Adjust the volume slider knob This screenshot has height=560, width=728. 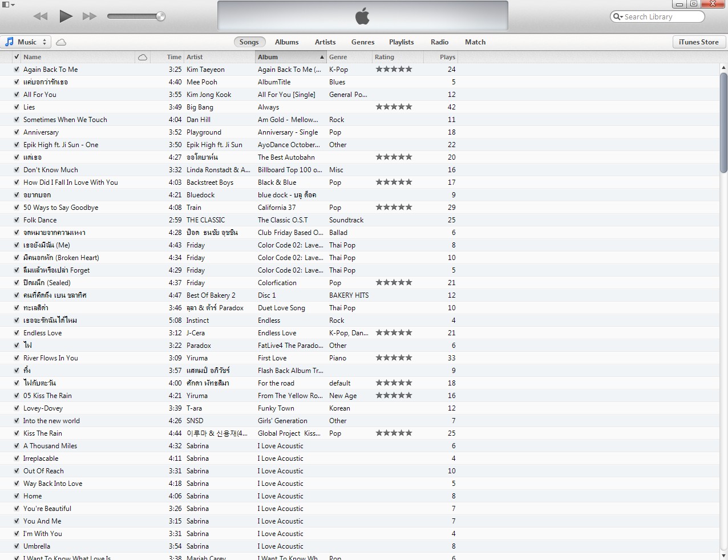pos(161,17)
